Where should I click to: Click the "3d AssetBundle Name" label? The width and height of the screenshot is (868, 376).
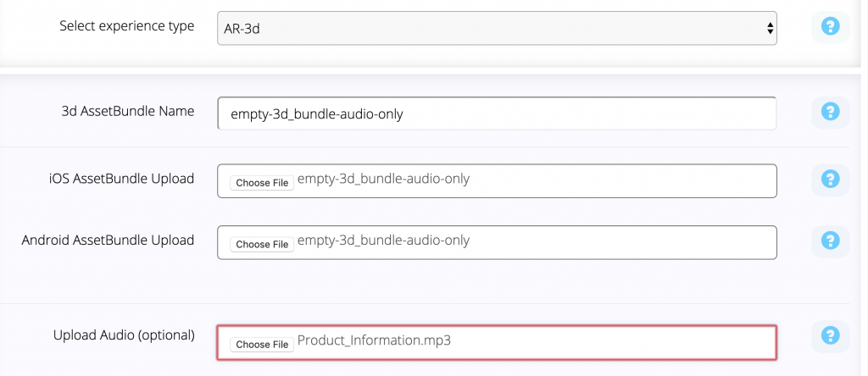click(128, 111)
